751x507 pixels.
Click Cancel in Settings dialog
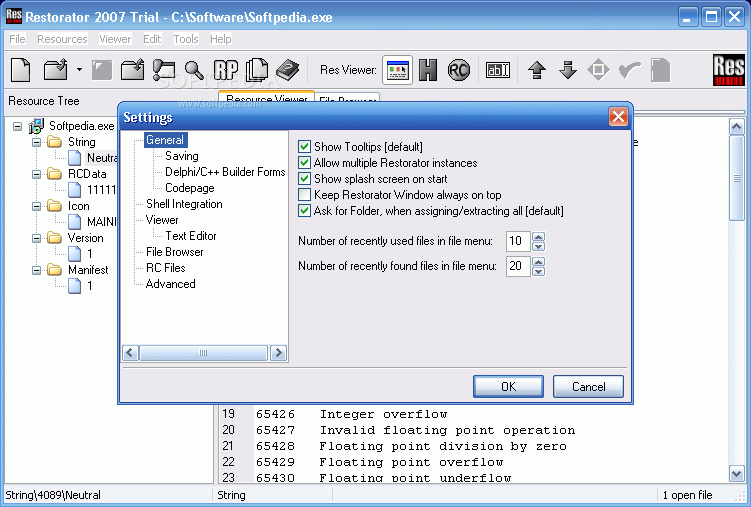[588, 386]
